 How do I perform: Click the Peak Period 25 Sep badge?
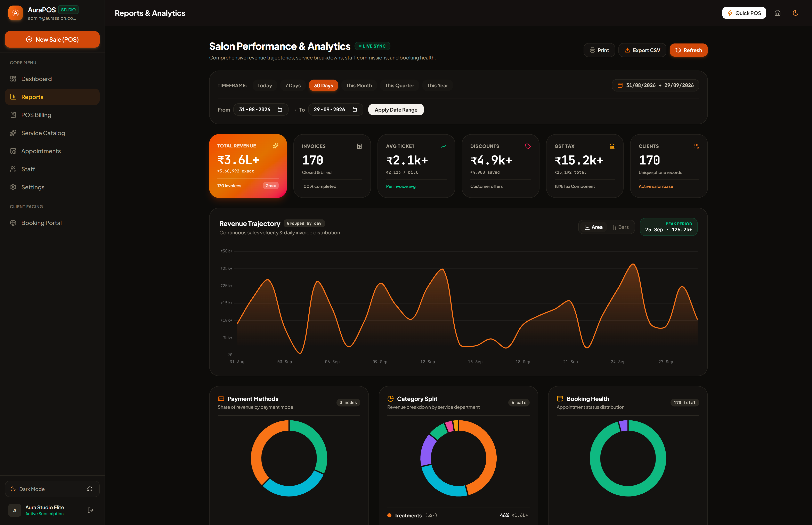point(668,227)
